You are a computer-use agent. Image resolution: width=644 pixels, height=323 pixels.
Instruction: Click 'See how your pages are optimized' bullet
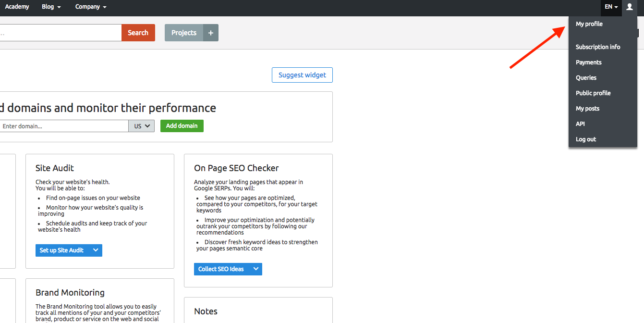(257, 204)
